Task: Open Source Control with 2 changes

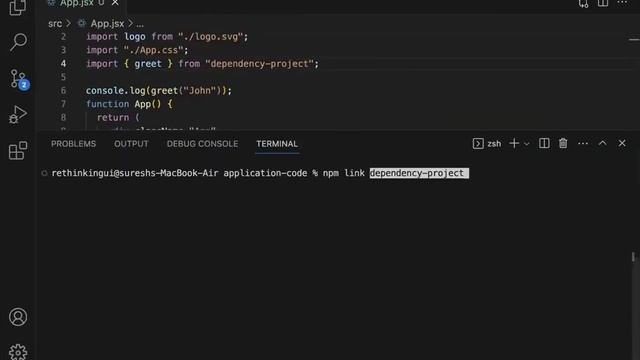Action: tap(19, 79)
